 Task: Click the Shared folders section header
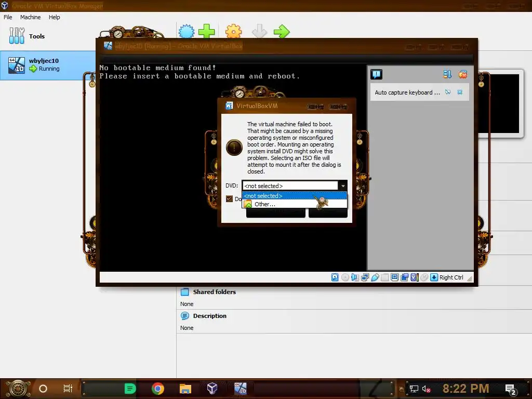214,292
